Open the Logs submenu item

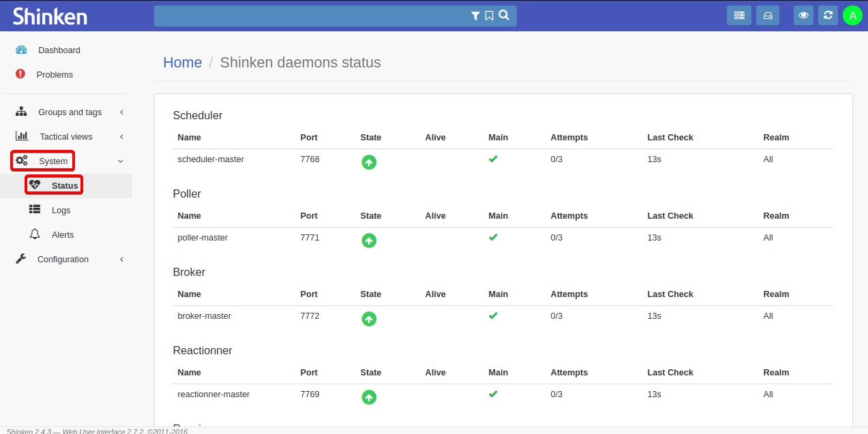coord(61,211)
